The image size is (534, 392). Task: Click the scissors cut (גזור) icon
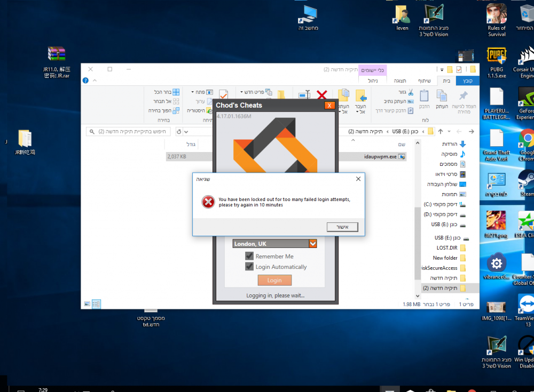pos(410,92)
